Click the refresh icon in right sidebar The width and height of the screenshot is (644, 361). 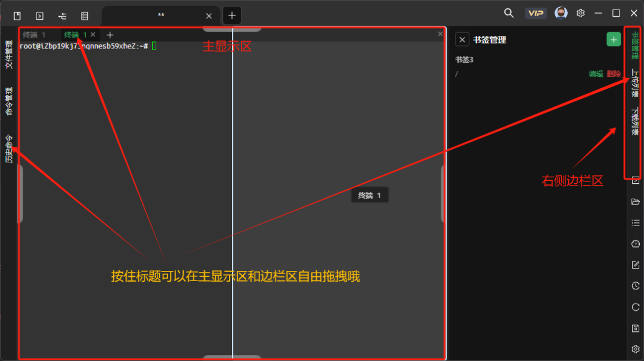634,307
